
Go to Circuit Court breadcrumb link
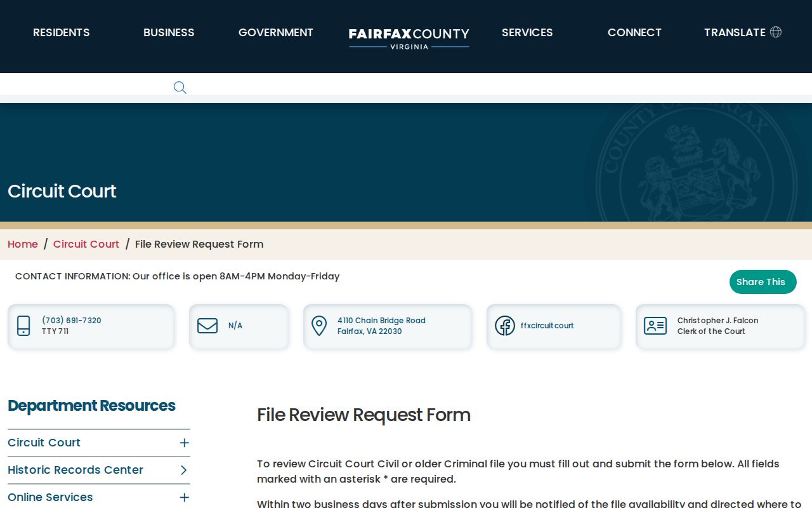[86, 244]
